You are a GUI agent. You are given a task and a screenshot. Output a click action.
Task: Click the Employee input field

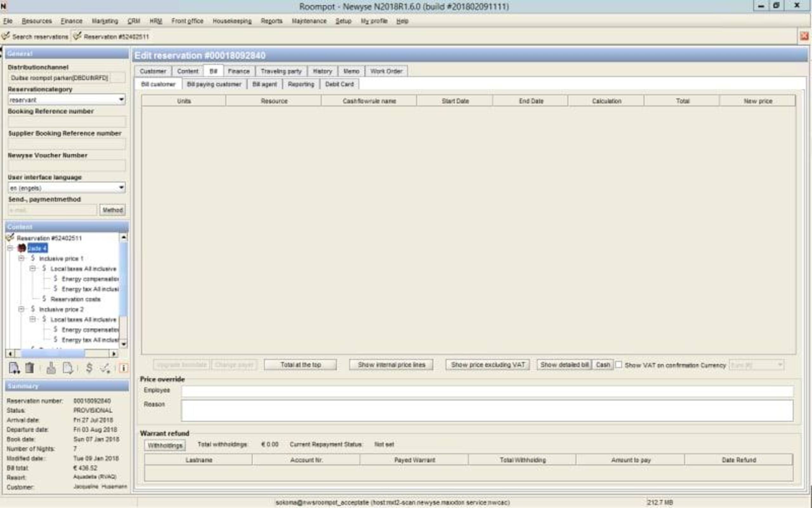pos(487,391)
